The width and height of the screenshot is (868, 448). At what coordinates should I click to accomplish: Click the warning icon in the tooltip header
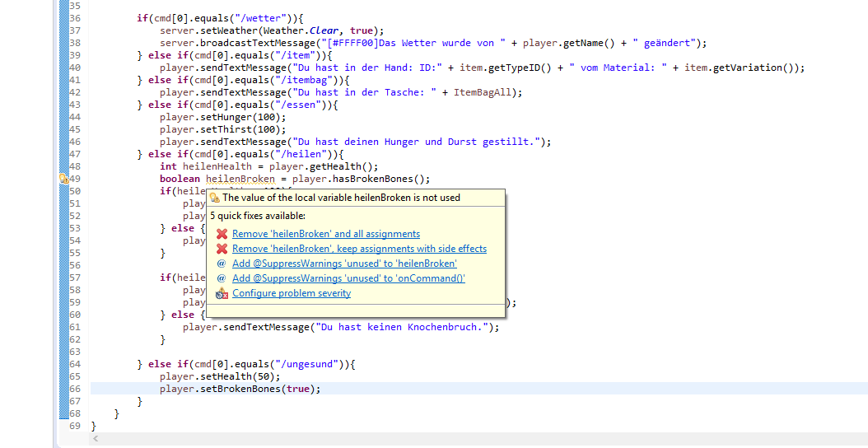pyautogui.click(x=215, y=198)
